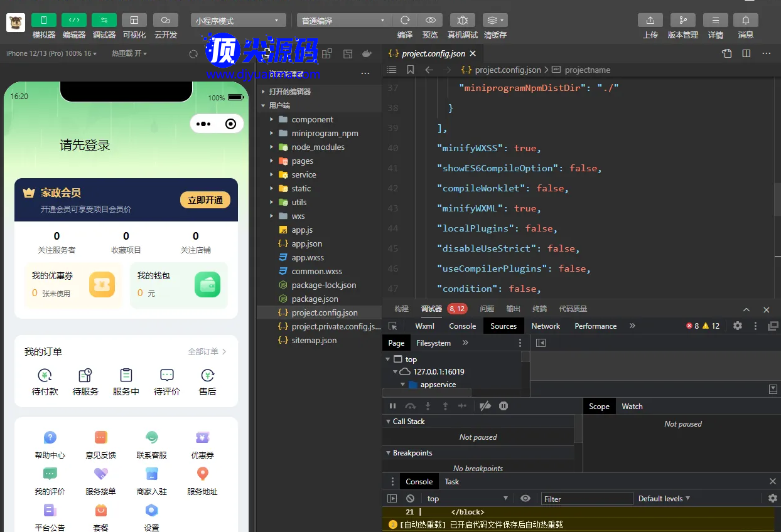781x532 pixels.
Task: Click the upload icon above 上传
Action: pos(650,20)
